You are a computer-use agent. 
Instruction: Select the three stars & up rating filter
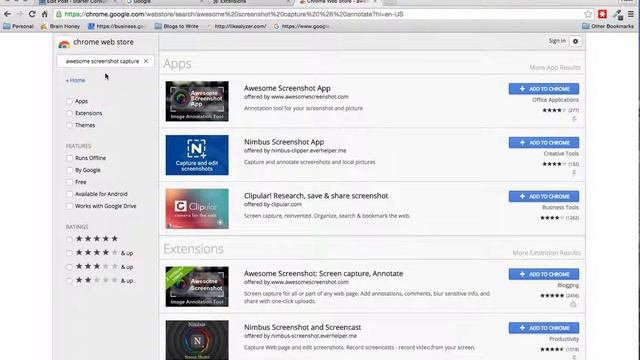pyautogui.click(x=69, y=267)
